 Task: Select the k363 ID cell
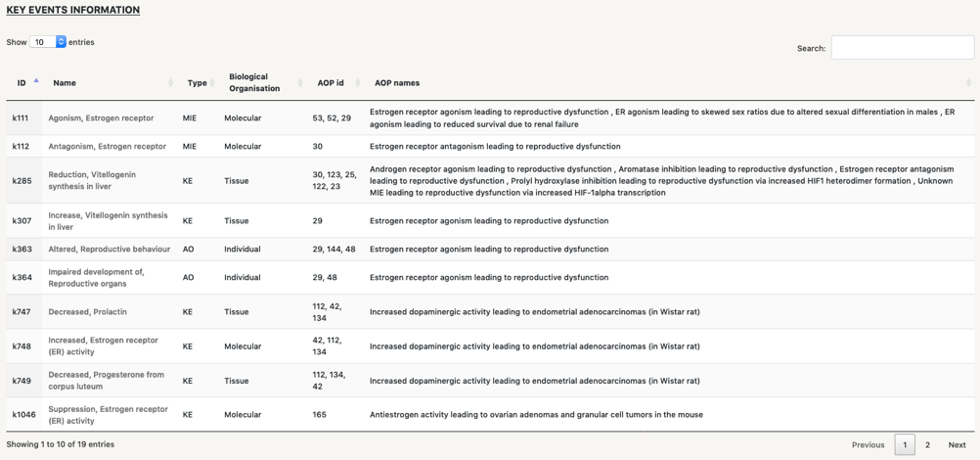24,250
